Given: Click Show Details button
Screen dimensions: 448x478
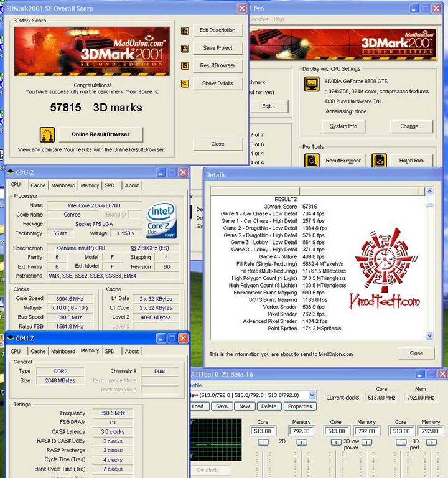Looking at the screenshot, I should 218,83.
